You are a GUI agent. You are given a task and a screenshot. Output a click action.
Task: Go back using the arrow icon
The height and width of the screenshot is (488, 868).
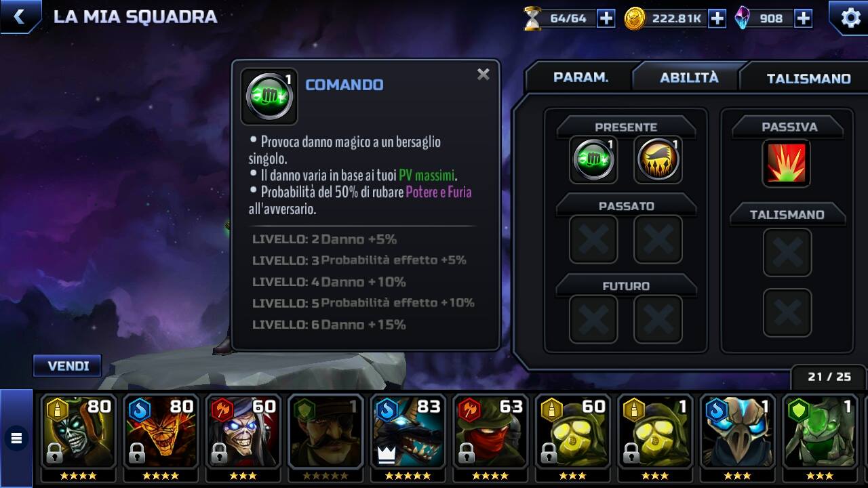click(x=19, y=17)
